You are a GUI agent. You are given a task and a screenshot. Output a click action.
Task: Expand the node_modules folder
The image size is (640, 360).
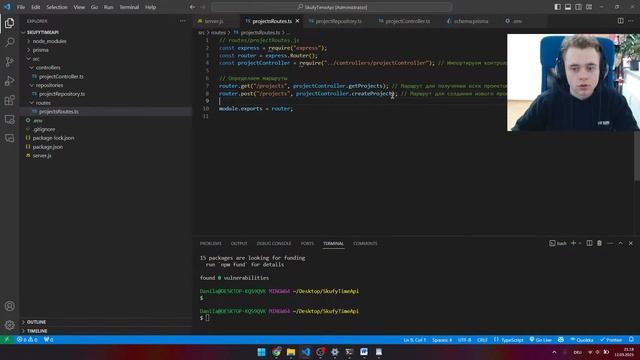49,41
